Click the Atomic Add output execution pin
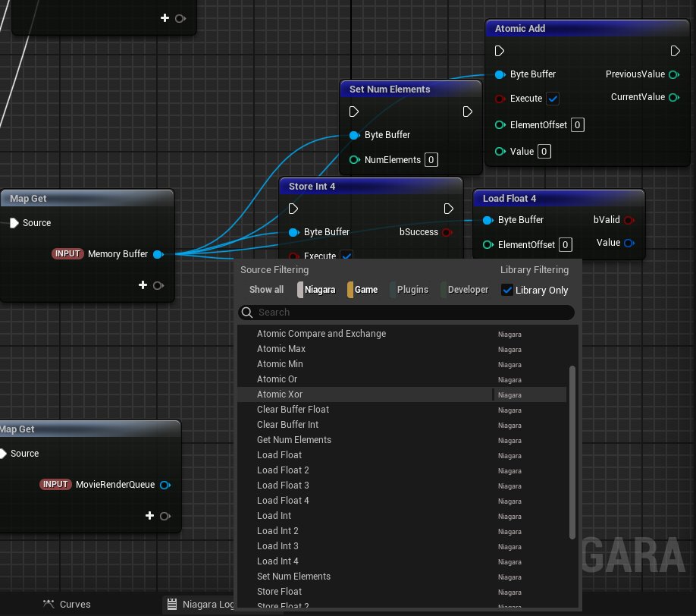696x616 pixels. pos(675,51)
